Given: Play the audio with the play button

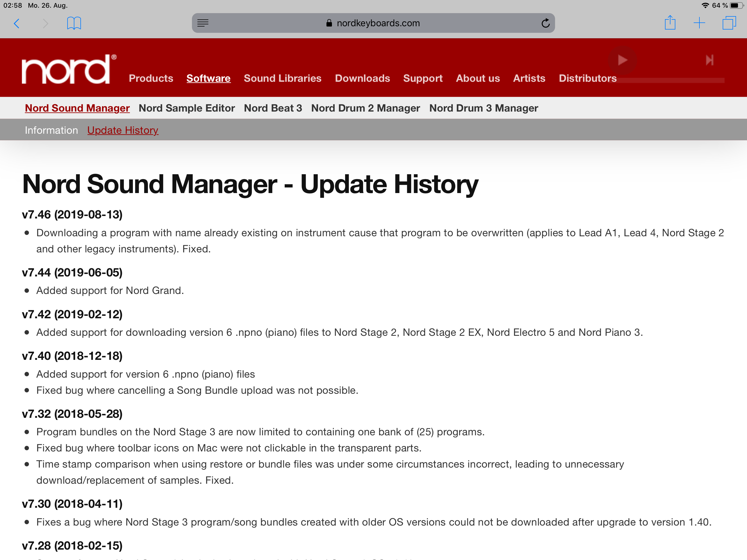Looking at the screenshot, I should click(x=622, y=60).
